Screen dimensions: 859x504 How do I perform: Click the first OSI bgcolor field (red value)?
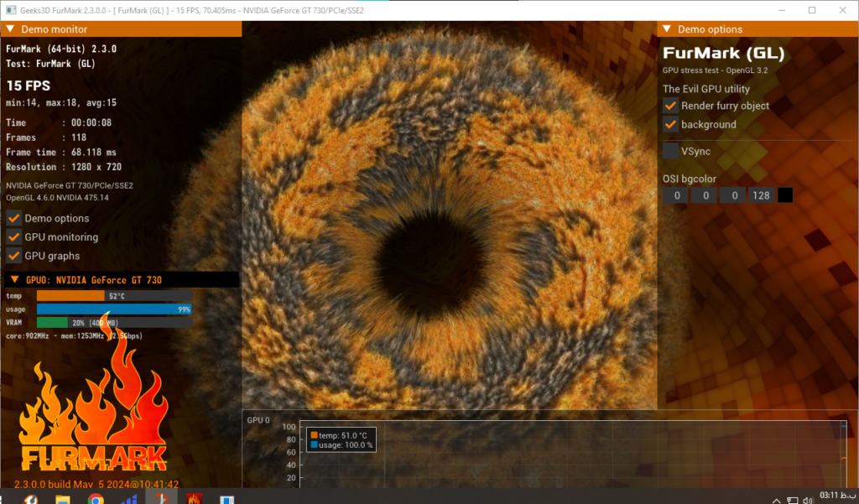click(x=677, y=195)
